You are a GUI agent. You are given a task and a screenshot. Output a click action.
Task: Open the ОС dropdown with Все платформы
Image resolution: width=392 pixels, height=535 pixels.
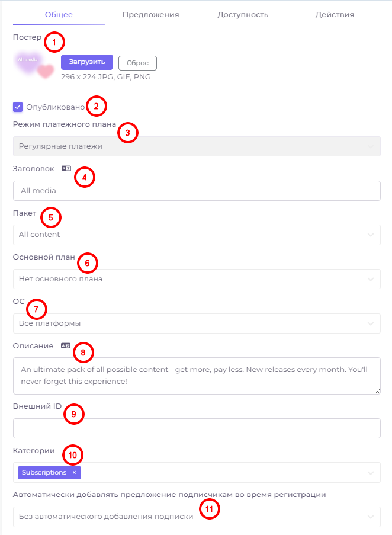(x=197, y=323)
